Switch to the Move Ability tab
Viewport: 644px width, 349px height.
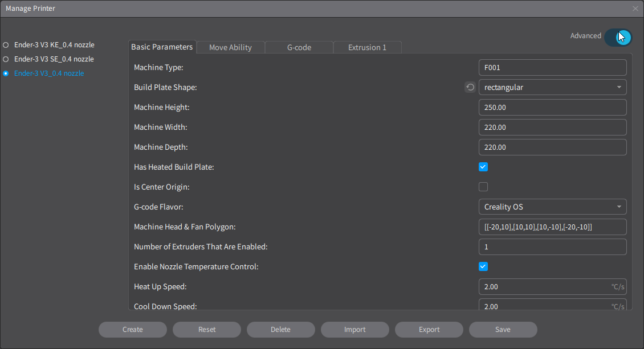(x=230, y=47)
